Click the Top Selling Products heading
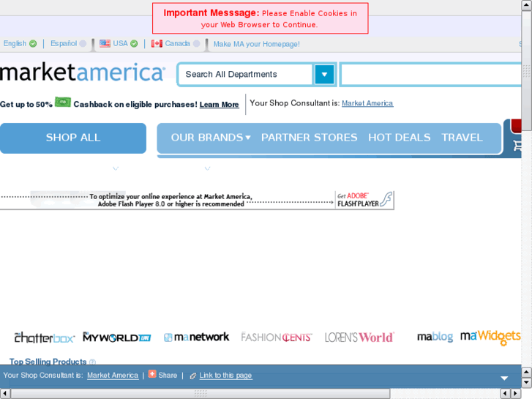This screenshot has width=532, height=399. (x=48, y=362)
